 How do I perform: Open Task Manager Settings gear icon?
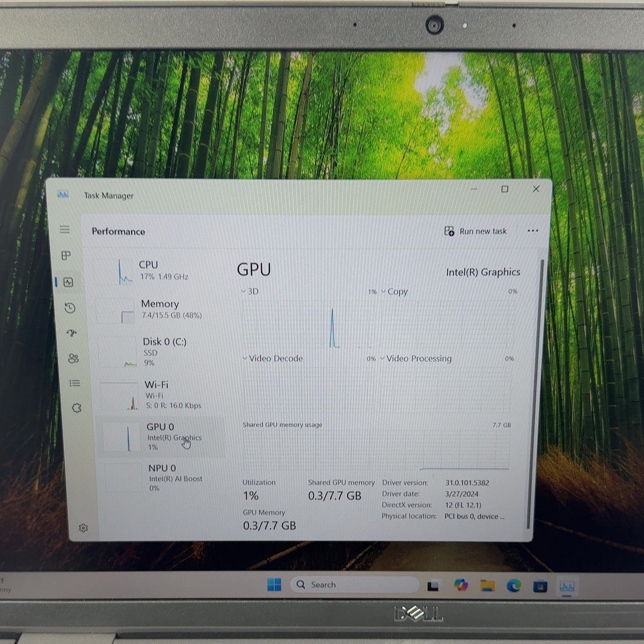[83, 528]
